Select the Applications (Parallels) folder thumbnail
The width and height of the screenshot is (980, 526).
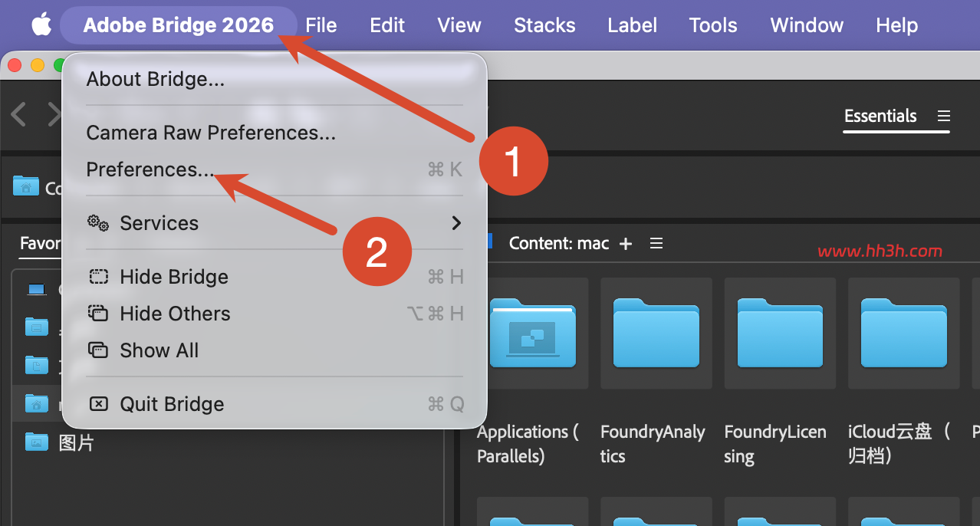pos(533,334)
